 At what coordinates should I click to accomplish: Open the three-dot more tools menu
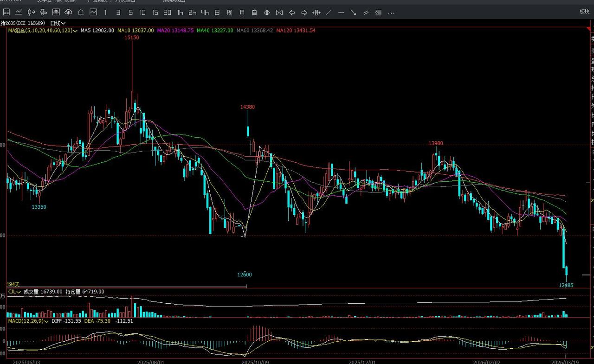click(391, 13)
